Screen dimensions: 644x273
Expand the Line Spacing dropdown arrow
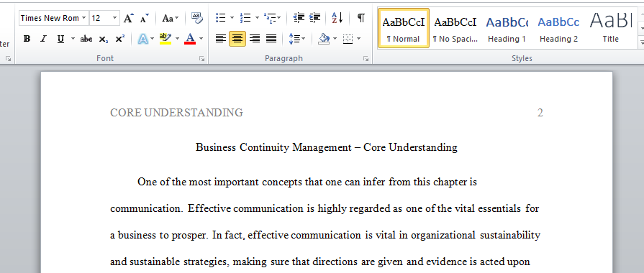(x=304, y=39)
